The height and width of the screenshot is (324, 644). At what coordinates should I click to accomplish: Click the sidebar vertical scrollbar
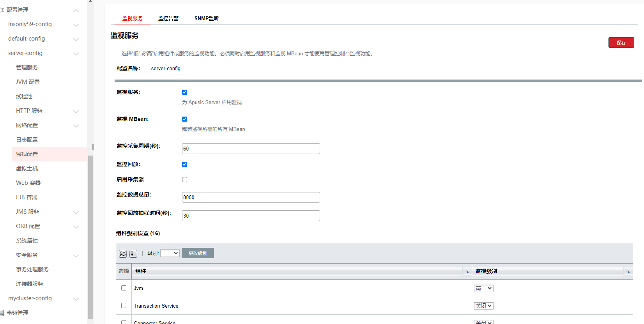click(x=90, y=234)
